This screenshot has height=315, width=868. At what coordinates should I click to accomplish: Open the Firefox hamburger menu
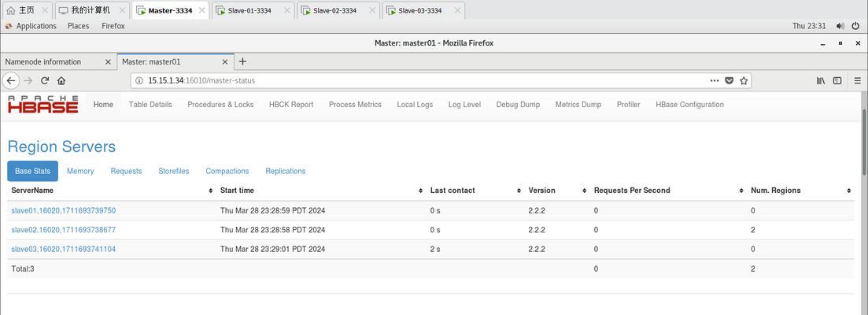pyautogui.click(x=858, y=81)
